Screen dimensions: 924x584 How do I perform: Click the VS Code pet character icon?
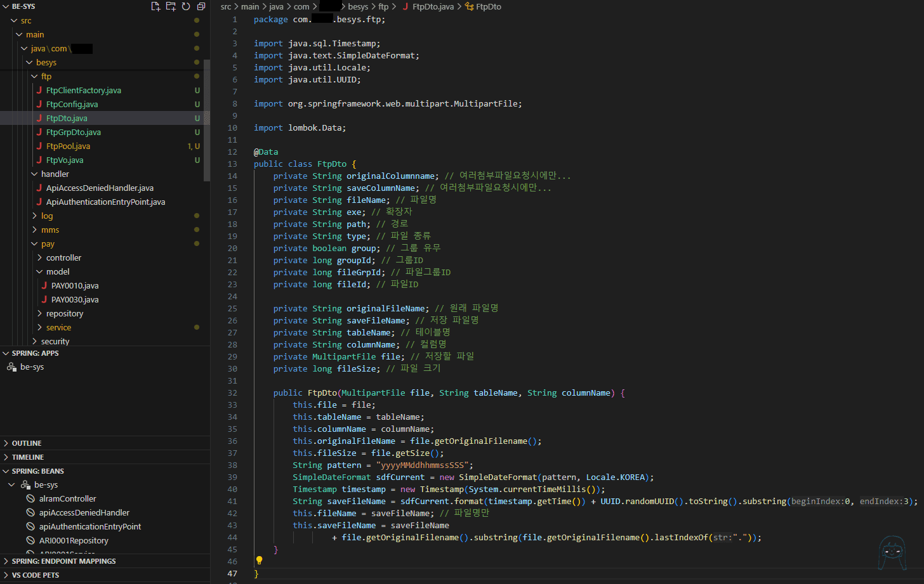[x=892, y=553]
